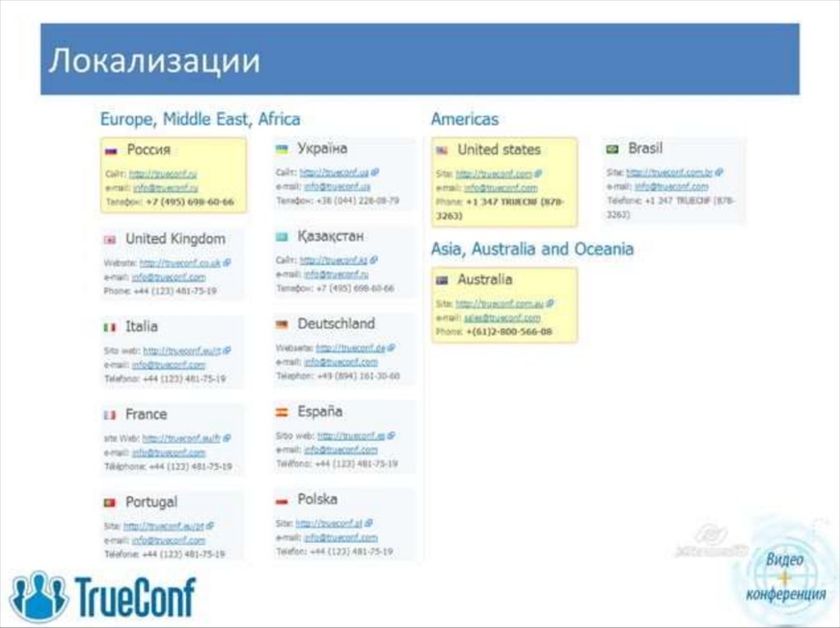Open the email link under Brasil
The height and width of the screenshot is (628, 840).
(x=671, y=186)
